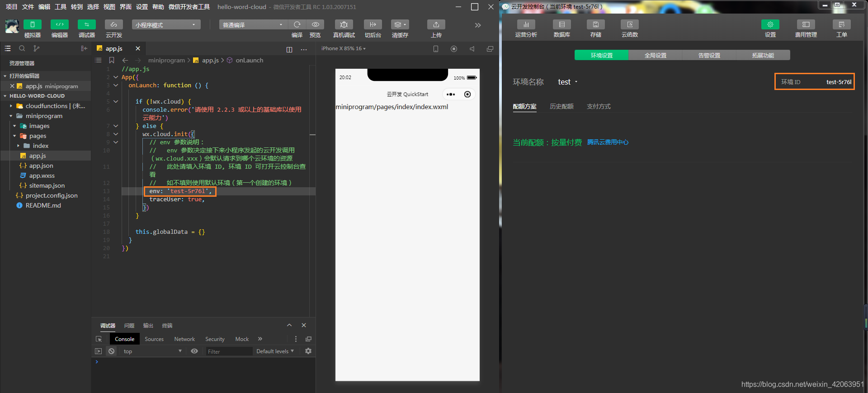Open the mini program mode dropdown
868x393 pixels.
(166, 25)
